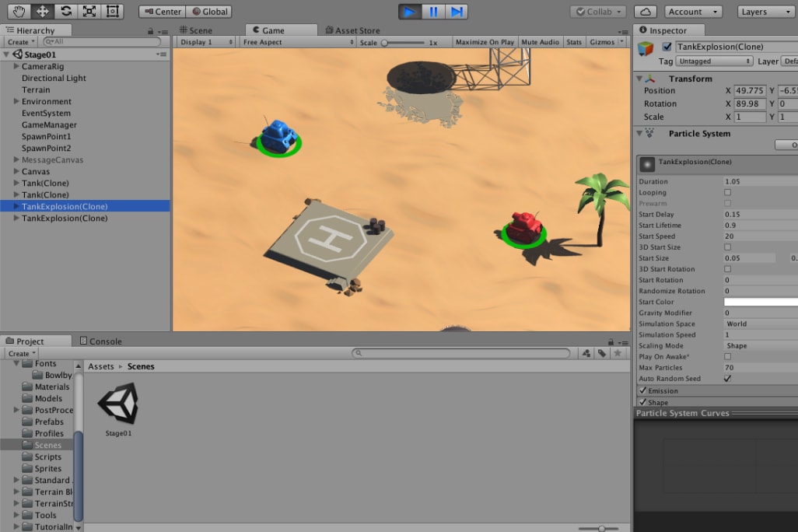The height and width of the screenshot is (532, 798).
Task: Open the Display 1 dropdown
Action: (x=206, y=42)
